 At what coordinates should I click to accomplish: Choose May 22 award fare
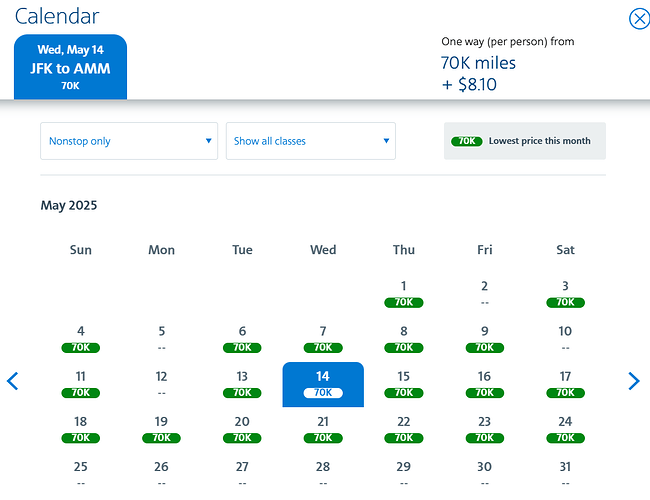[404, 429]
